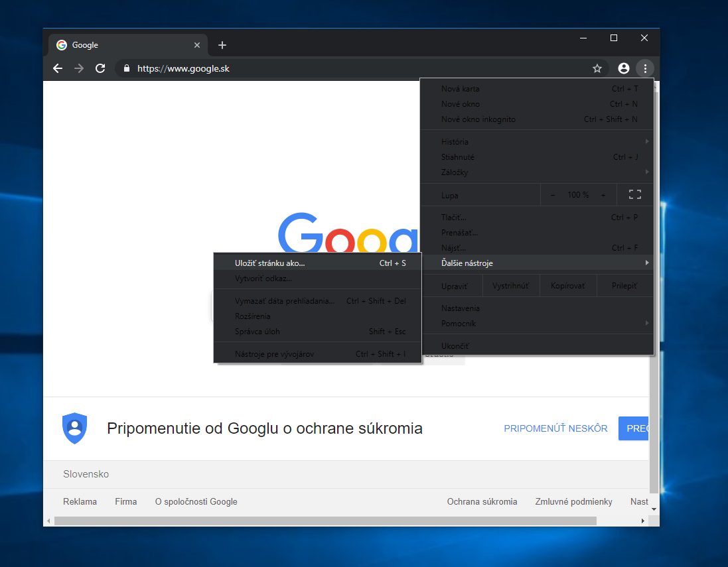Collapse the Ďalšie nástroje submenu
Image resolution: width=728 pixels, height=567 pixels.
[537, 263]
